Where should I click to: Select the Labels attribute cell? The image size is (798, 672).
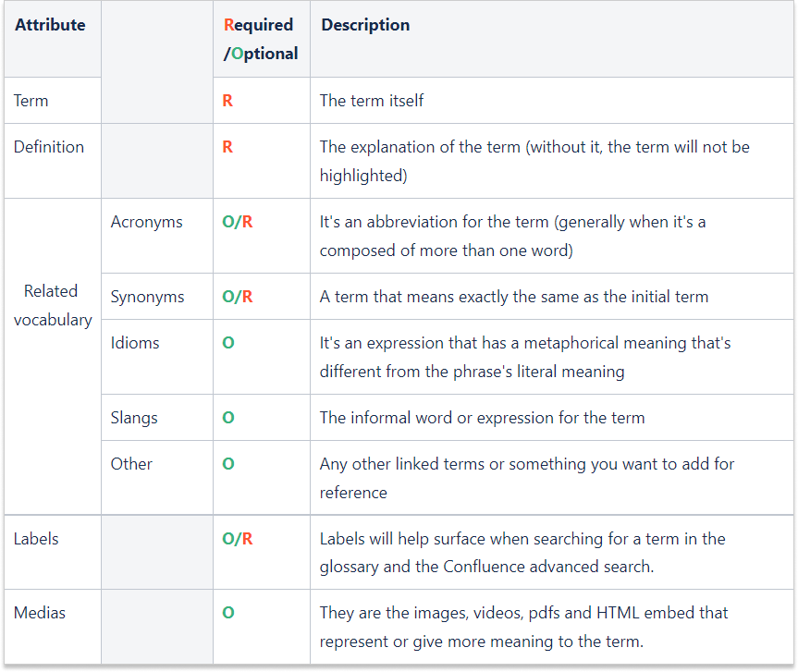(x=36, y=539)
